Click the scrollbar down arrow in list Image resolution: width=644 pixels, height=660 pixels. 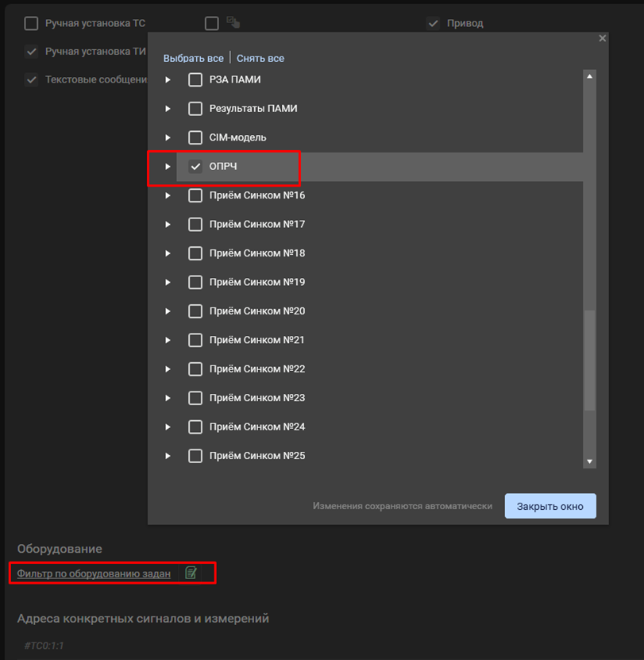[589, 461]
